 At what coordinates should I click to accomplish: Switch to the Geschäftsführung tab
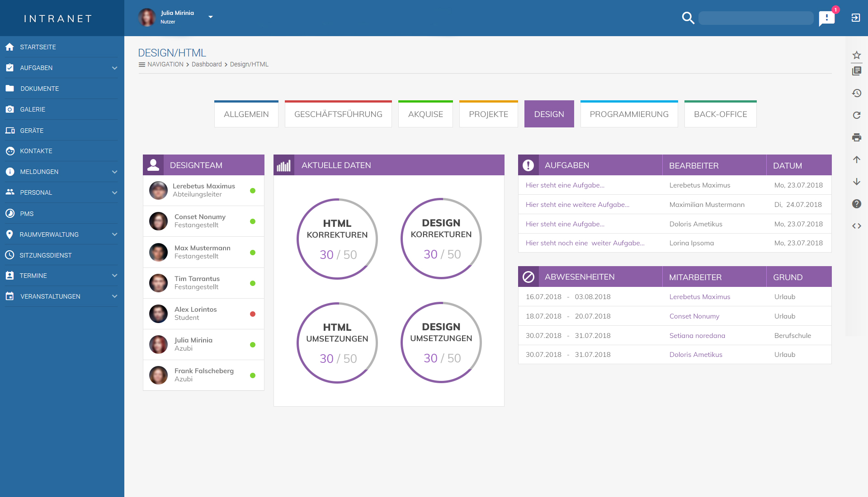point(338,114)
